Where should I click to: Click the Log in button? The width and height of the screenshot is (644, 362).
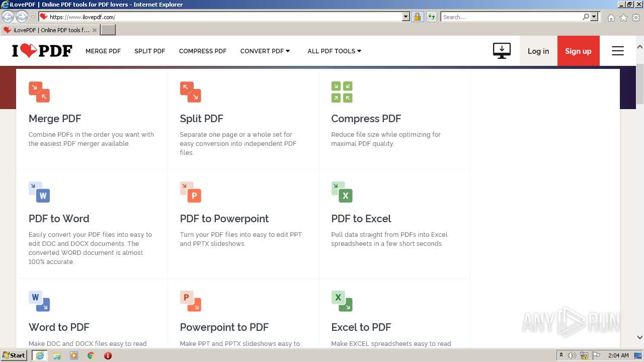538,51
